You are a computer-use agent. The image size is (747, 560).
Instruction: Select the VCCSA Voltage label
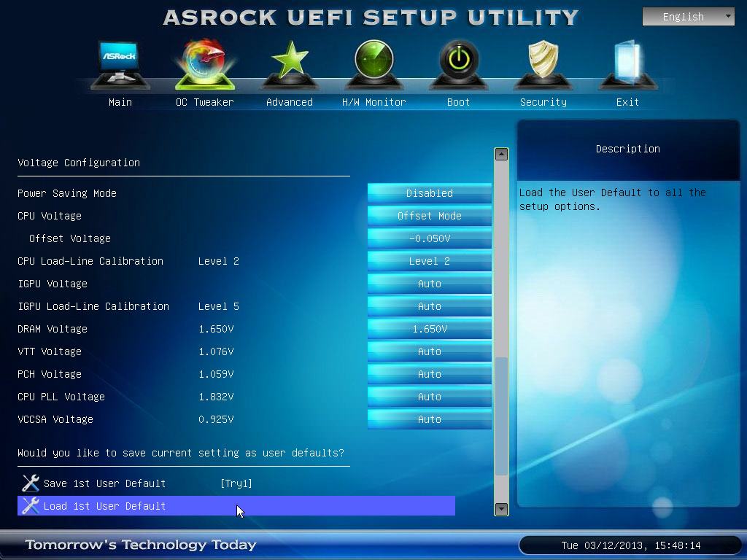point(55,419)
